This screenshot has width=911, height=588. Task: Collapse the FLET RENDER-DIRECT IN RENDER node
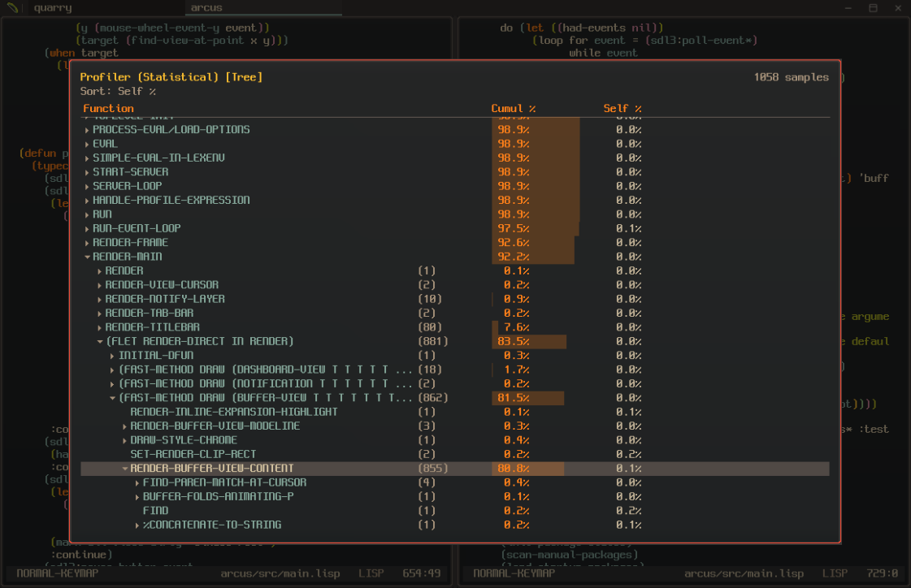click(99, 342)
